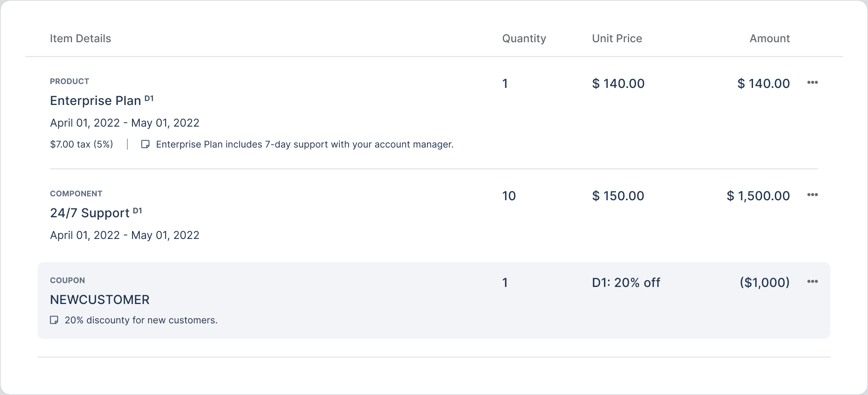Click the Enterprise Plan support note text
Screen dimensions: 868x395
tap(304, 144)
